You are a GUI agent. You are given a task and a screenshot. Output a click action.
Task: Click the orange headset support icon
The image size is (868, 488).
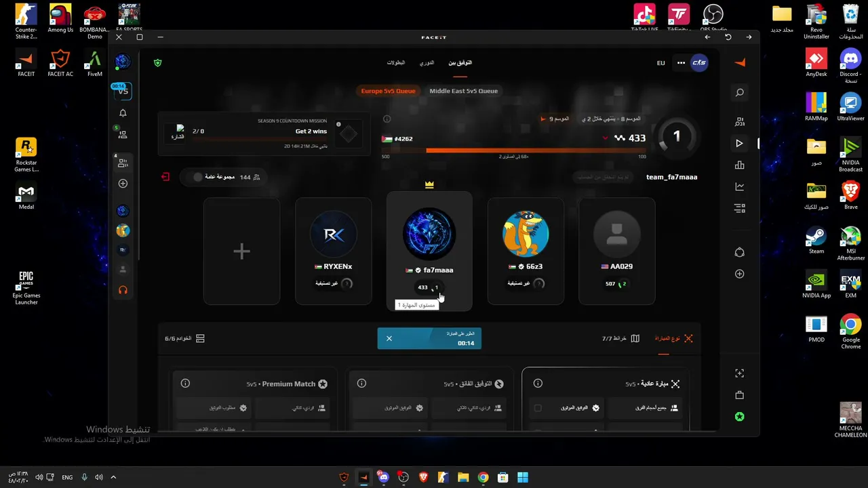coord(123,290)
